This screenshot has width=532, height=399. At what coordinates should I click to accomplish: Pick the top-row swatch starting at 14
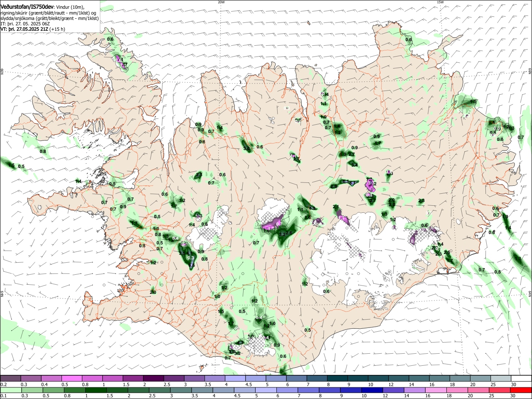419,378
